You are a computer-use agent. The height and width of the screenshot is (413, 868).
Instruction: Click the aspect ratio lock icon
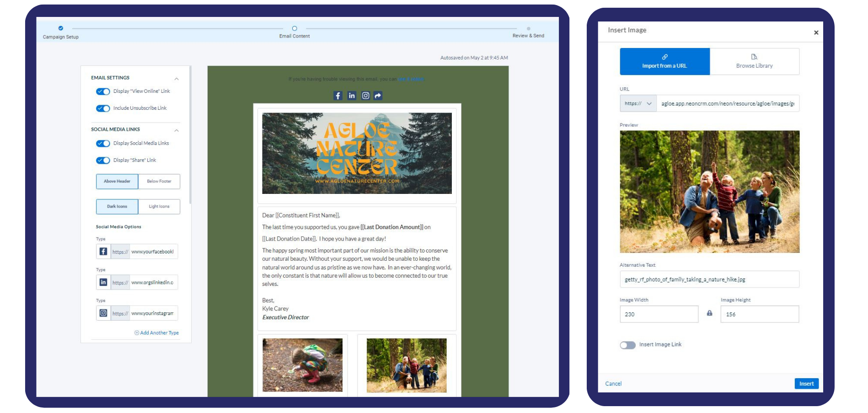[x=709, y=313]
